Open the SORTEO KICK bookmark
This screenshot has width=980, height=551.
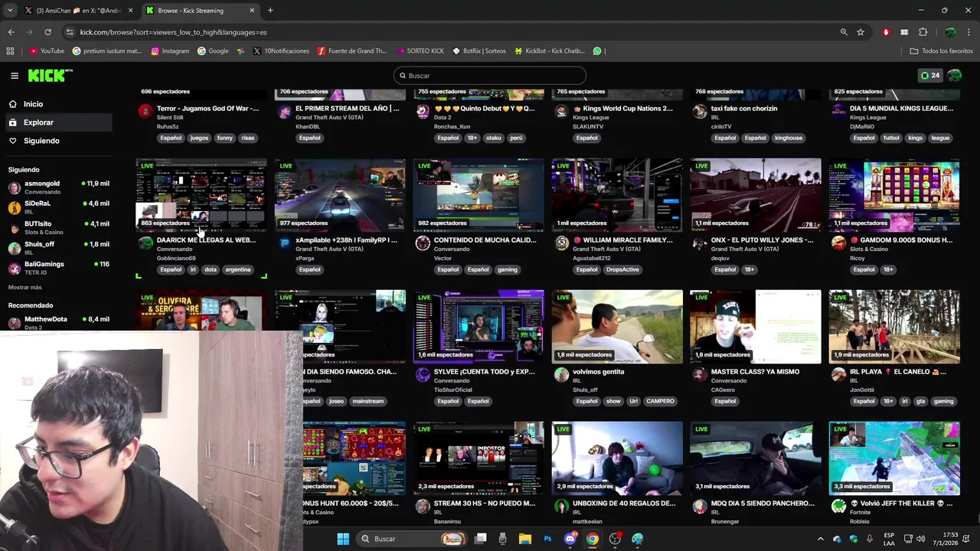[420, 51]
